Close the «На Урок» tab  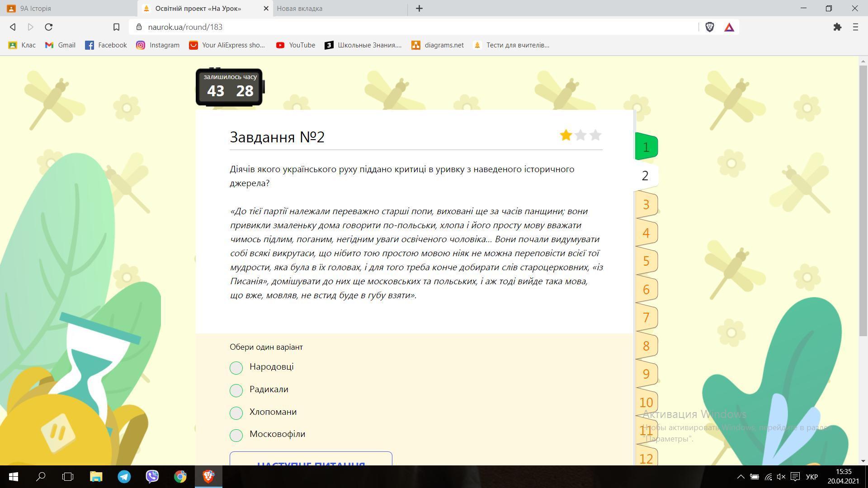[266, 8]
